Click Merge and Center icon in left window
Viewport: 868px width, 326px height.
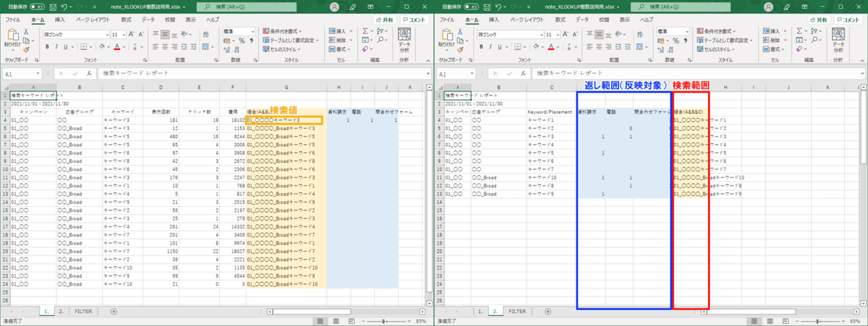[x=207, y=46]
